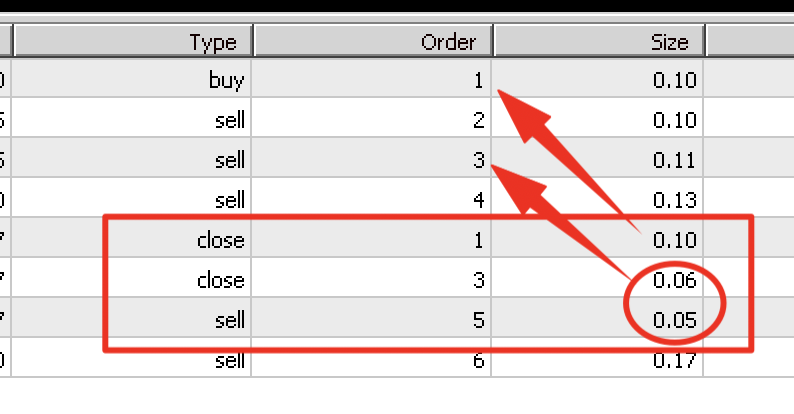Screen dimensions: 794x414
Task: Click sell type cell for order 3
Action: tap(131, 159)
